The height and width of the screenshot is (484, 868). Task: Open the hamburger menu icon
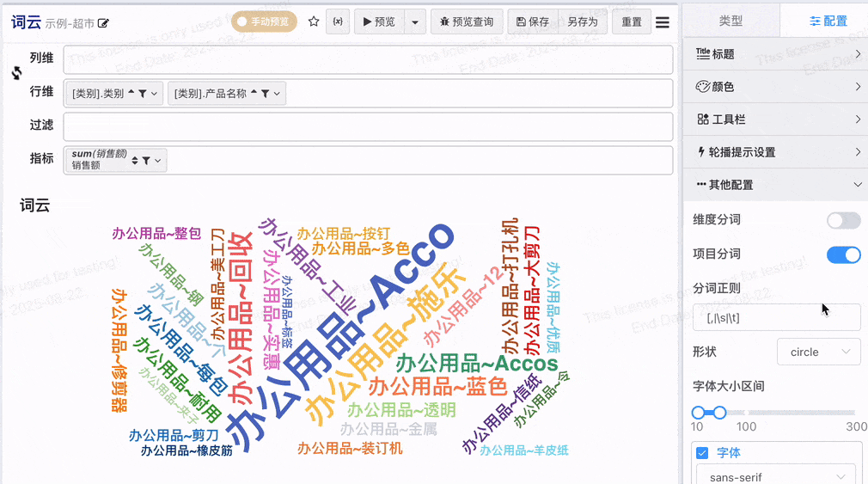[x=663, y=22]
